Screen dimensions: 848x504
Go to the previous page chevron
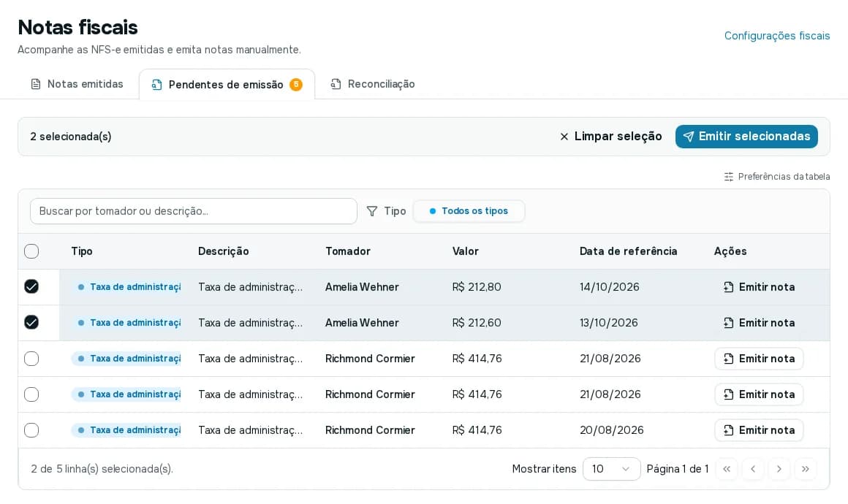pyautogui.click(x=753, y=469)
